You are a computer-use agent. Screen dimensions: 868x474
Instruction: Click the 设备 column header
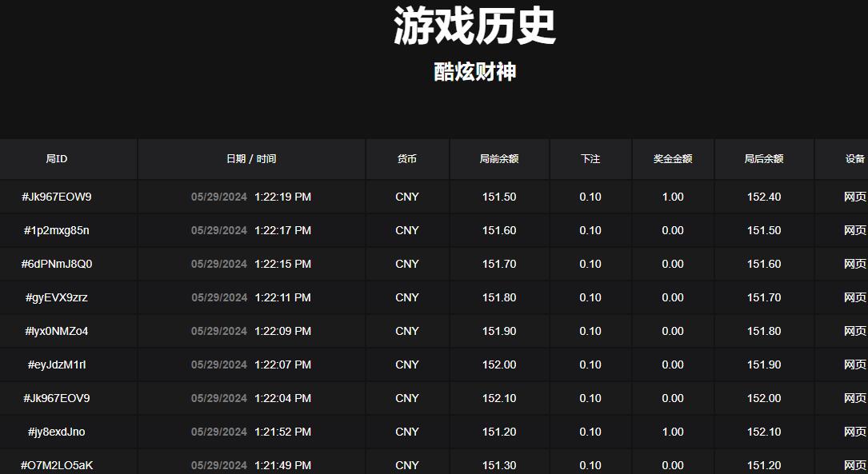point(855,159)
